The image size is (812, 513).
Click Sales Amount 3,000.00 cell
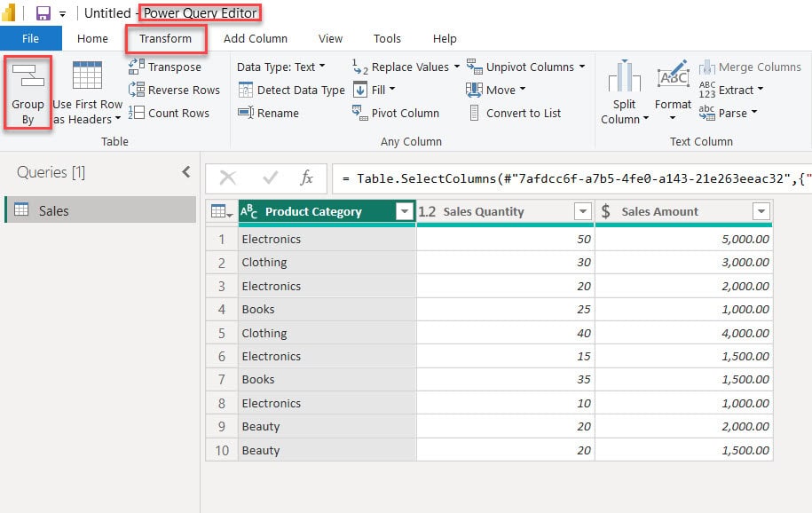(x=683, y=262)
